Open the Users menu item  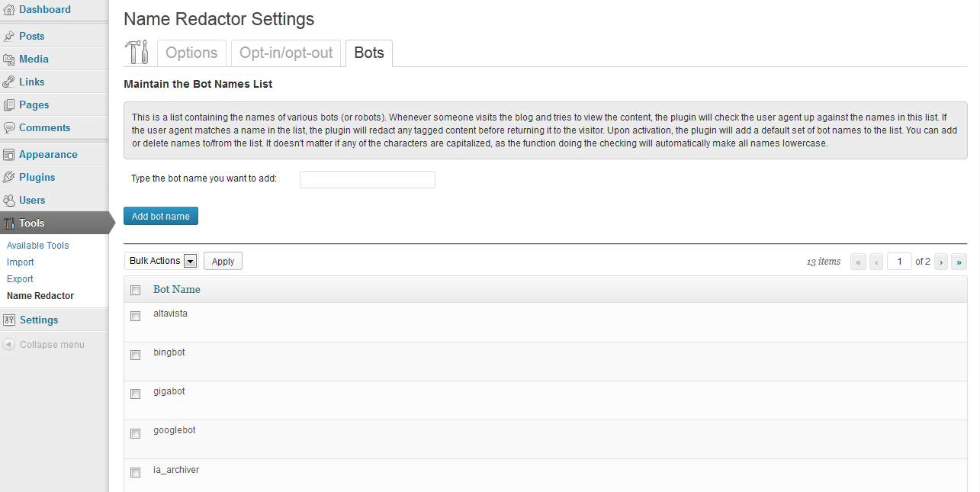tap(32, 200)
